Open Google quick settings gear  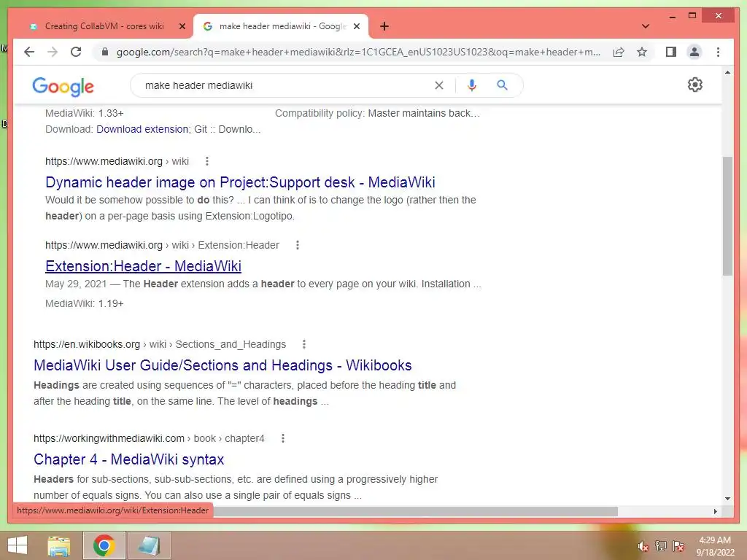[695, 85]
